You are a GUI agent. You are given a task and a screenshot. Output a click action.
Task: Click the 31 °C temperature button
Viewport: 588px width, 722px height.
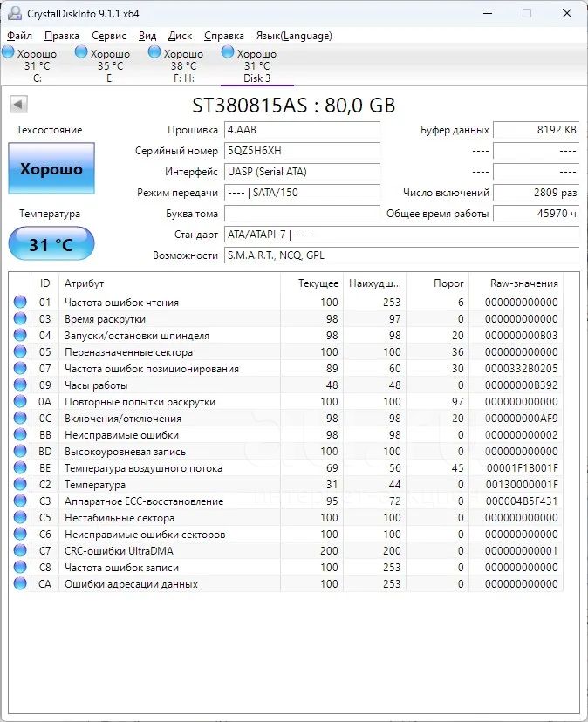point(51,243)
